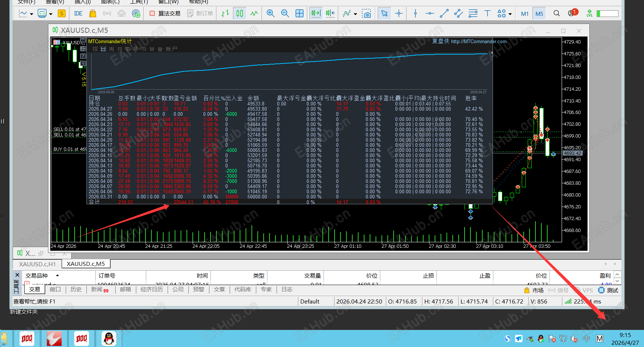Expand the chart type dropdown arrow

pyautogui.click(x=31, y=14)
